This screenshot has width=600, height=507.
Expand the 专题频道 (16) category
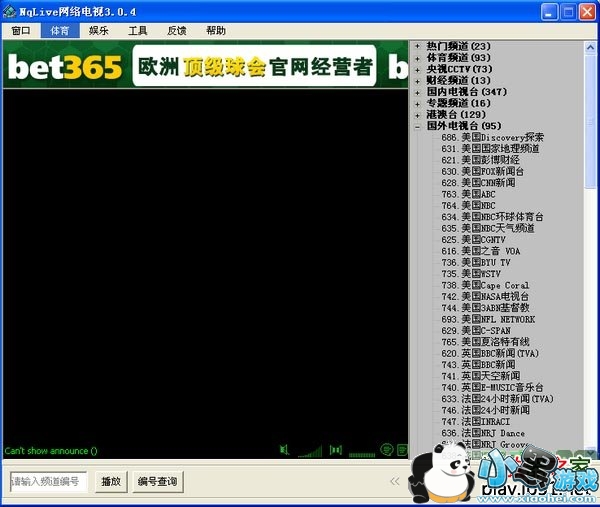pos(417,103)
